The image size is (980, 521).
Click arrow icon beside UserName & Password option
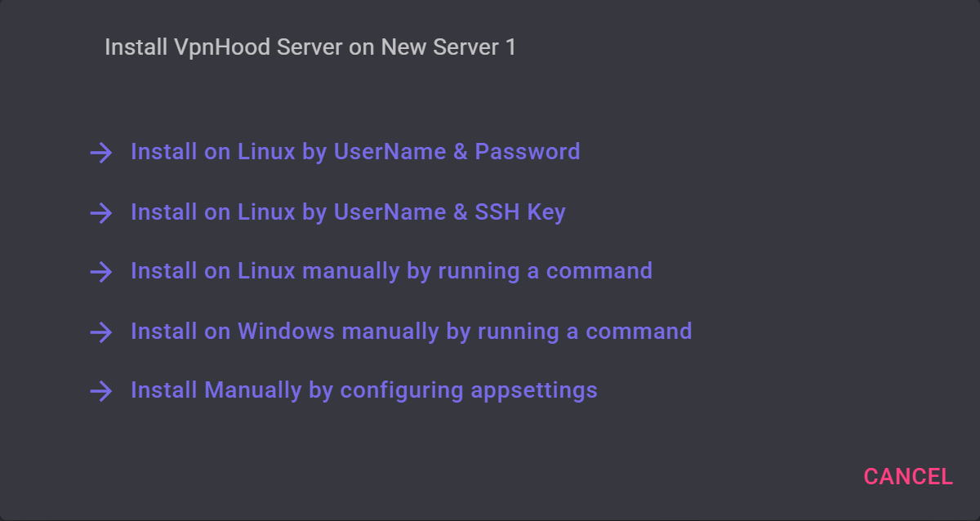(x=100, y=153)
